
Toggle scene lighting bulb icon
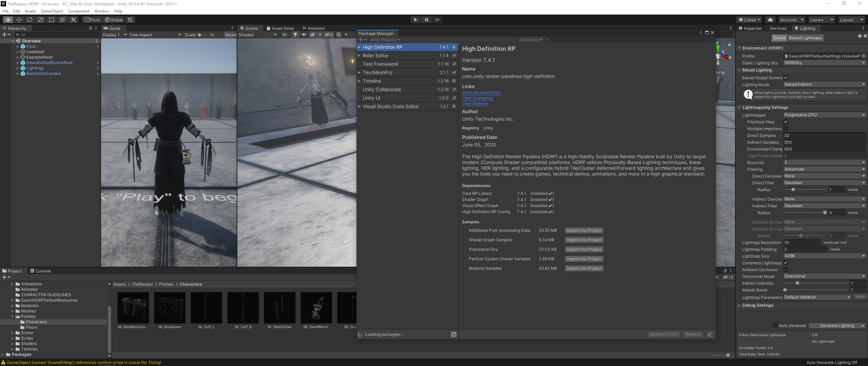coord(295,35)
